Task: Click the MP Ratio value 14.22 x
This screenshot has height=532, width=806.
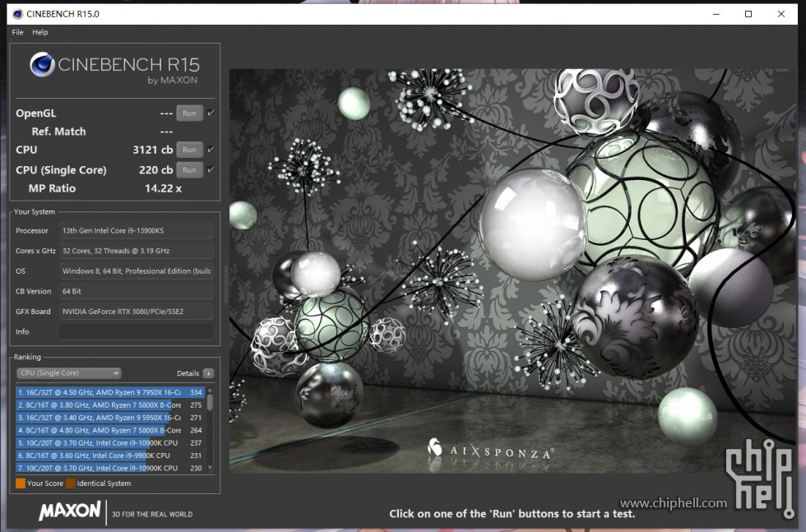Action: tap(163, 188)
